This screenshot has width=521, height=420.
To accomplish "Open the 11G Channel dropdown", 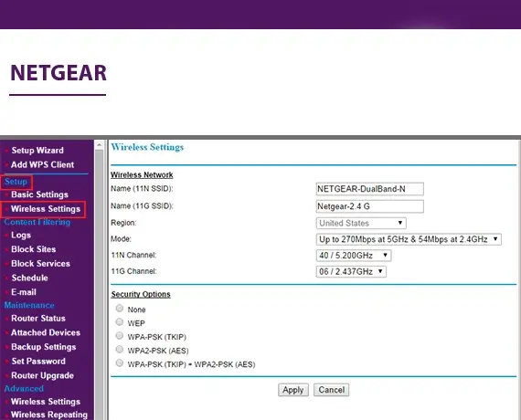I will [x=351, y=271].
